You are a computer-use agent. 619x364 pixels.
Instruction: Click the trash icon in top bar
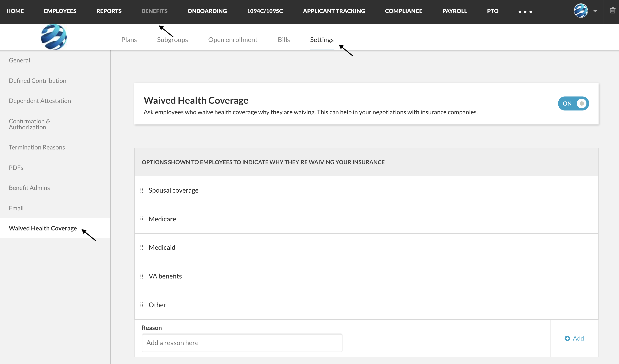(613, 10)
